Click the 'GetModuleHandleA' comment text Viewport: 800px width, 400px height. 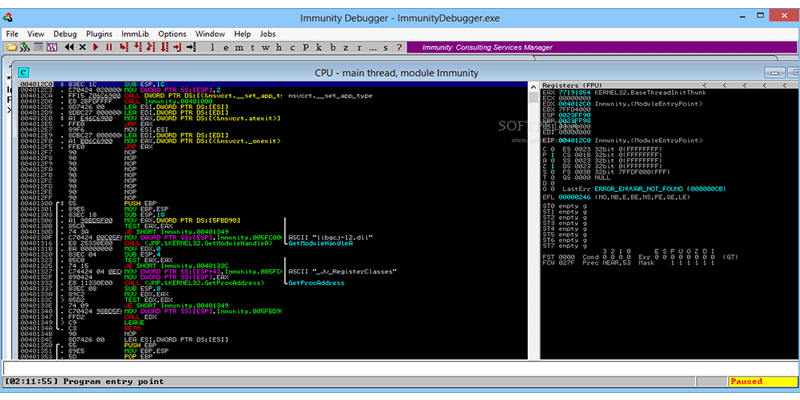tap(321, 243)
